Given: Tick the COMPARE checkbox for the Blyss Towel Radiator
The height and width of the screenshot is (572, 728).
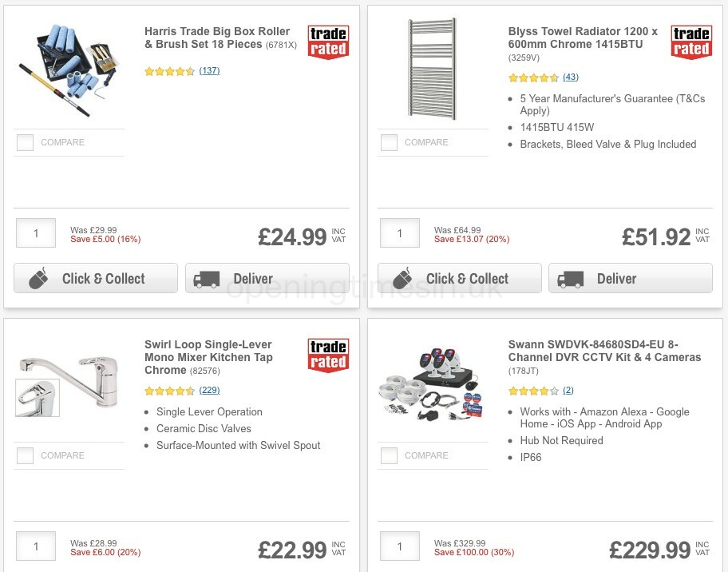Looking at the screenshot, I should point(389,142).
